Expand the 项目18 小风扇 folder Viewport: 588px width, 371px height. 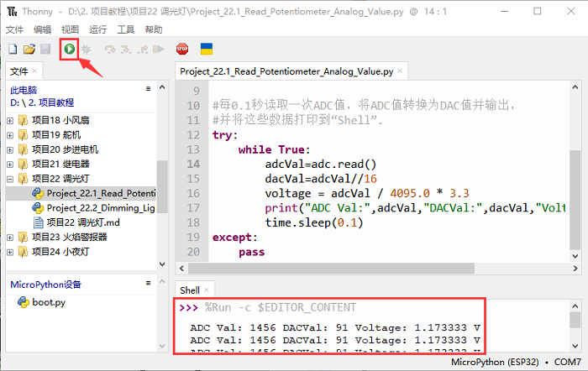(x=10, y=120)
